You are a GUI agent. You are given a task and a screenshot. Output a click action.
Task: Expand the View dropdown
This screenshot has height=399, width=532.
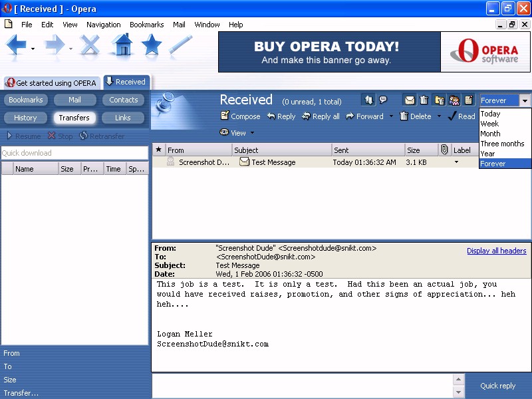pos(237,132)
